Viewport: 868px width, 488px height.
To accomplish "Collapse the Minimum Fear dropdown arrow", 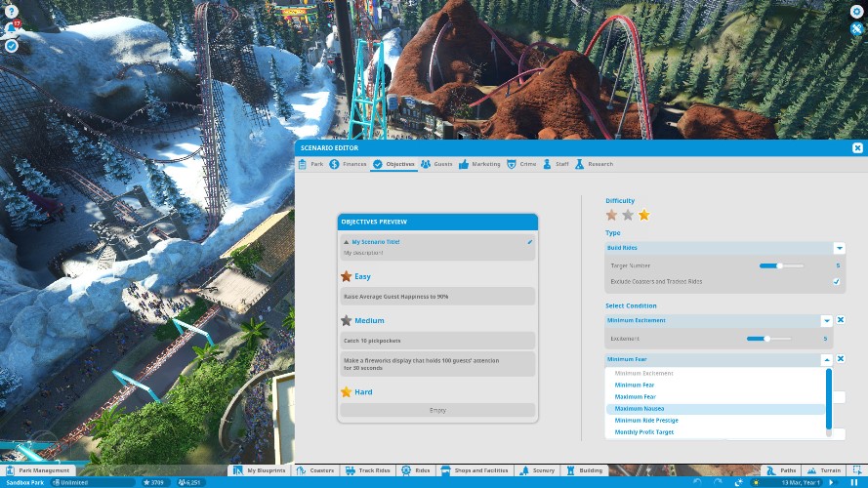I will [826, 359].
